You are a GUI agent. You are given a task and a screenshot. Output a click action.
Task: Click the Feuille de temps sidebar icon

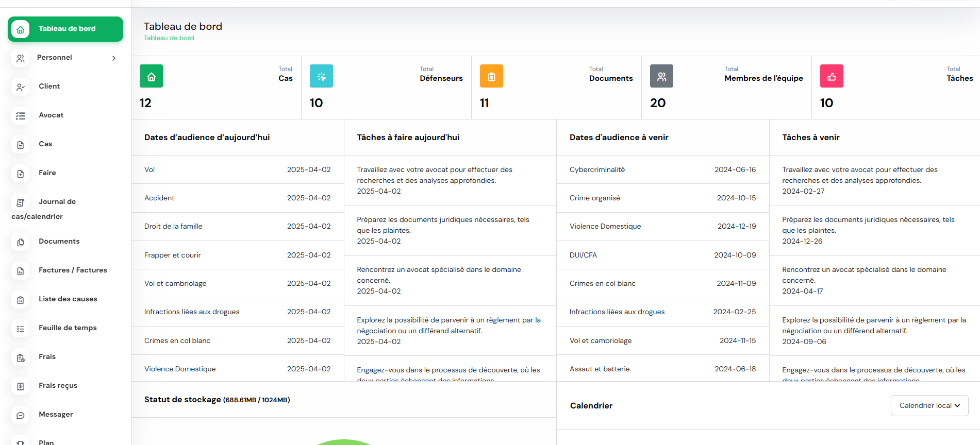(21, 329)
